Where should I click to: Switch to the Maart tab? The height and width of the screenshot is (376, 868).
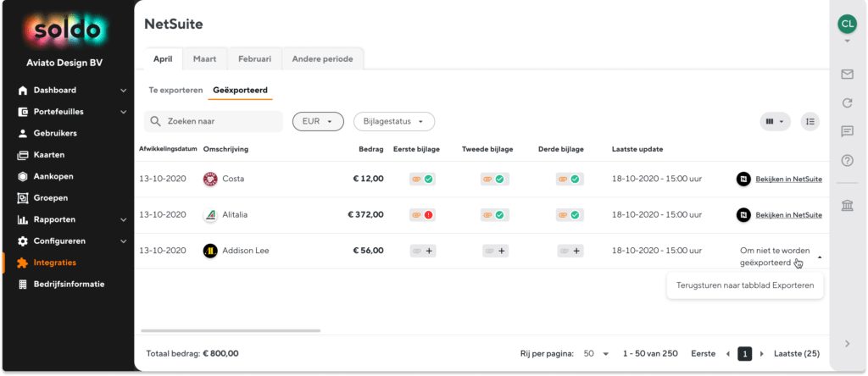(x=205, y=58)
